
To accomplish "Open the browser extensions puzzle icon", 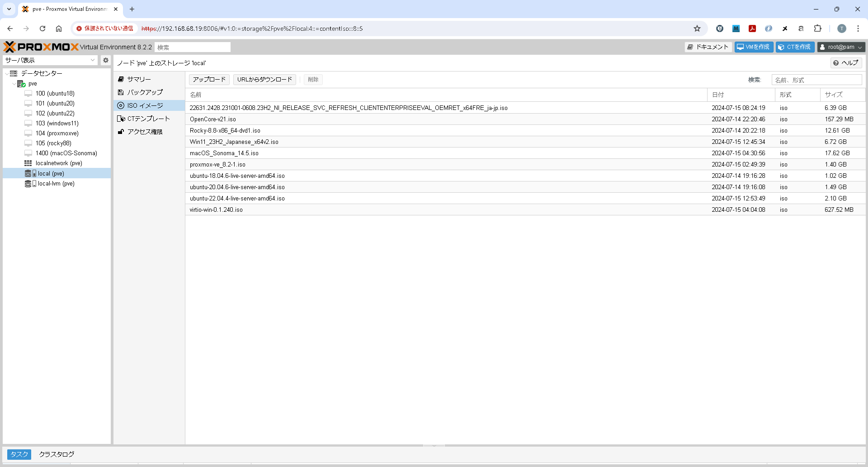I will point(818,29).
